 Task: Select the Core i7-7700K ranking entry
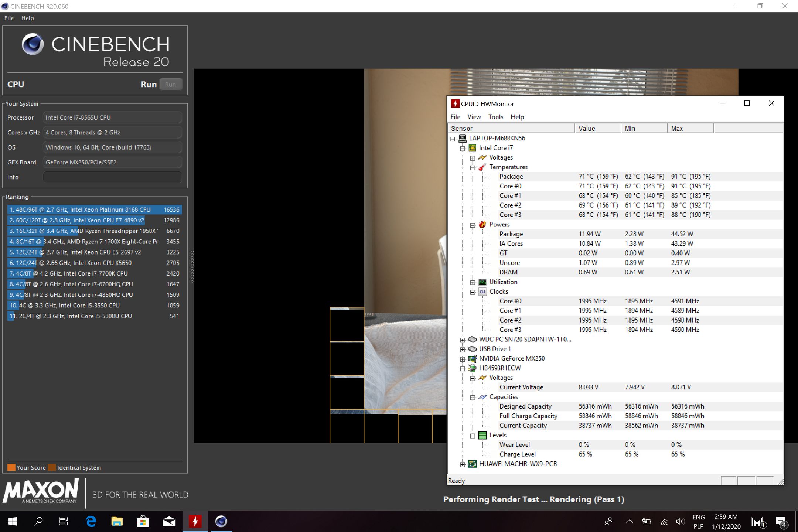click(x=94, y=273)
